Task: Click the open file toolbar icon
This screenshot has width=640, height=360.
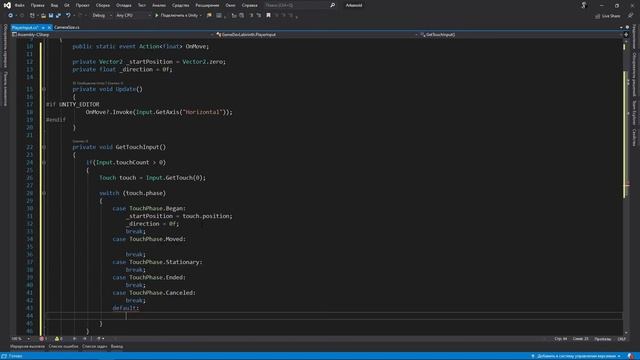Action: coord(43,16)
